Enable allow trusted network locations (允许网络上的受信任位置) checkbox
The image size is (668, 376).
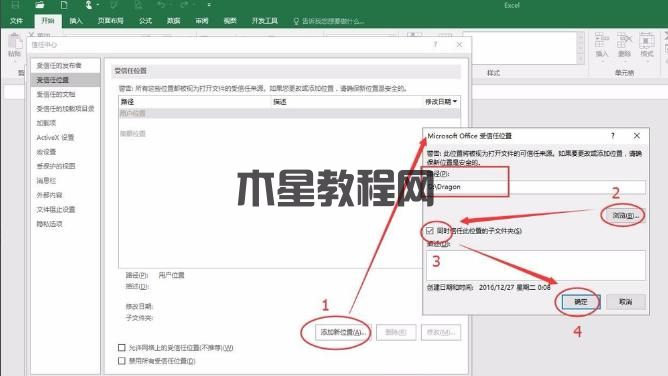click(x=122, y=347)
